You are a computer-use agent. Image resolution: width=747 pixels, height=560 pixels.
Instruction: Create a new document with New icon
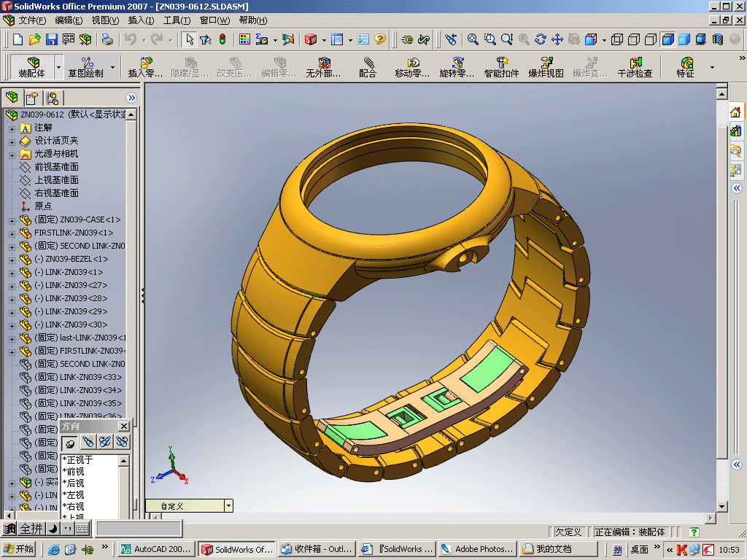click(18, 39)
